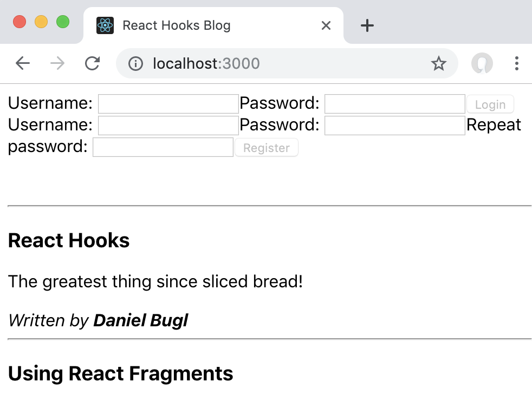Click the green maximize window button

click(x=63, y=22)
